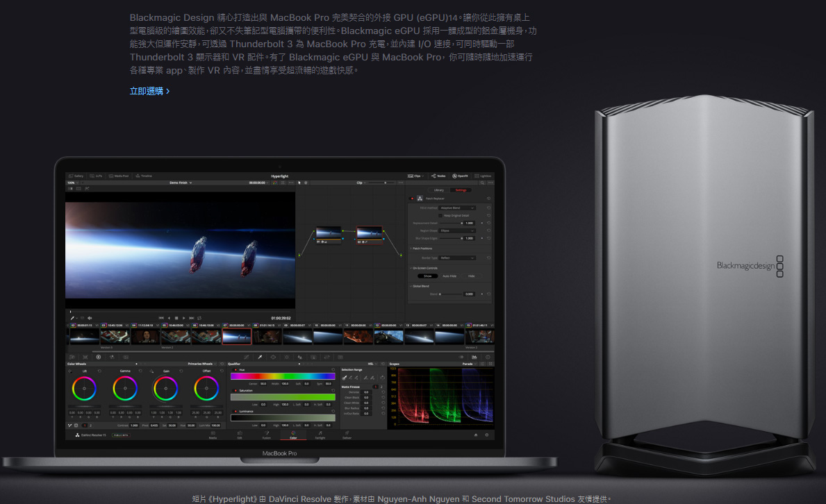This screenshot has height=504, width=826.
Task: Switch to the Edit page
Action: click(240, 435)
